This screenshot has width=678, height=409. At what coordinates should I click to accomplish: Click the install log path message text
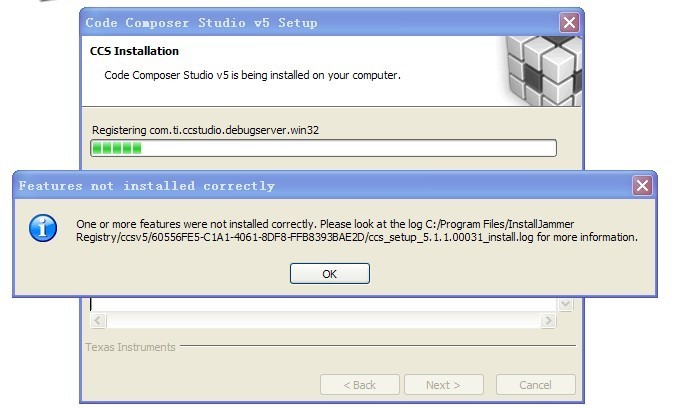tap(356, 230)
